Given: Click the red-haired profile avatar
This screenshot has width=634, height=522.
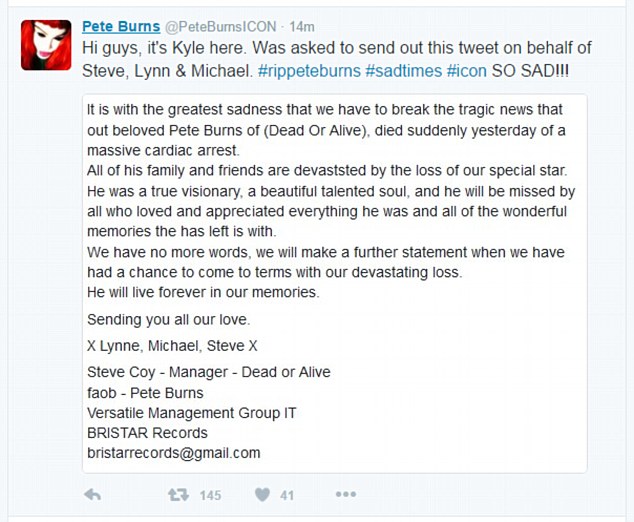Looking at the screenshot, I should [x=46, y=45].
